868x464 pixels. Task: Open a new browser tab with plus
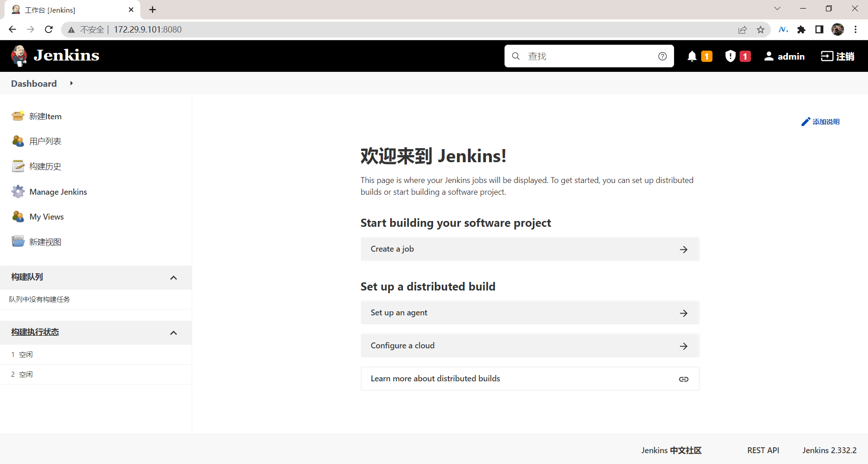point(152,9)
